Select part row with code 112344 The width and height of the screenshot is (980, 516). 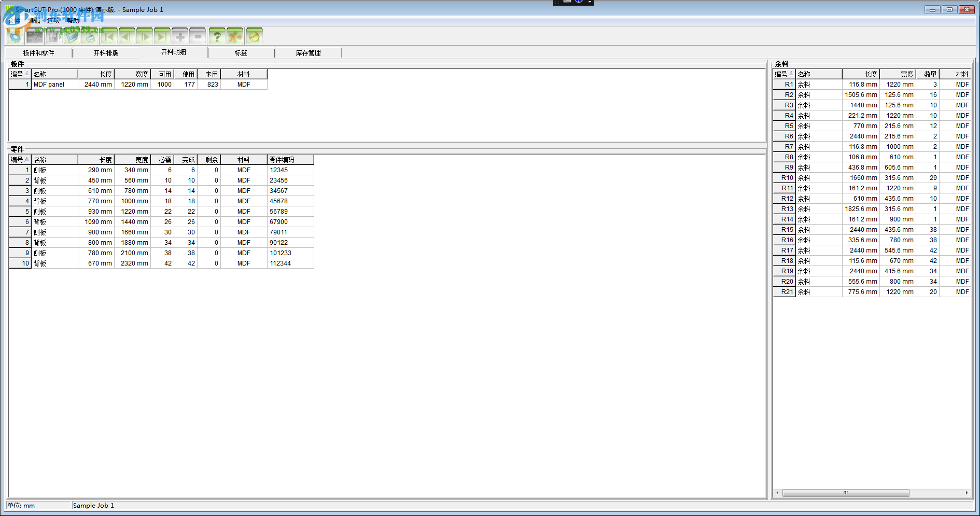[161, 263]
